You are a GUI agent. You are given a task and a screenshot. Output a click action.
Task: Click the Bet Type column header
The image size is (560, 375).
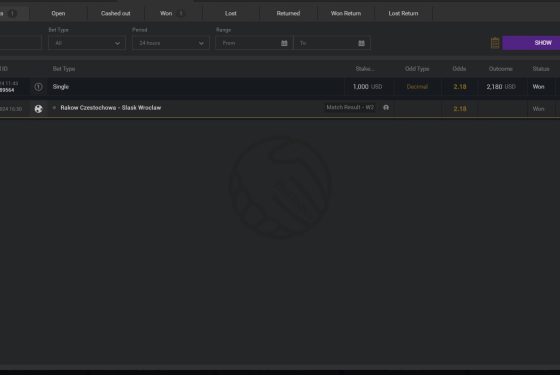(x=64, y=69)
